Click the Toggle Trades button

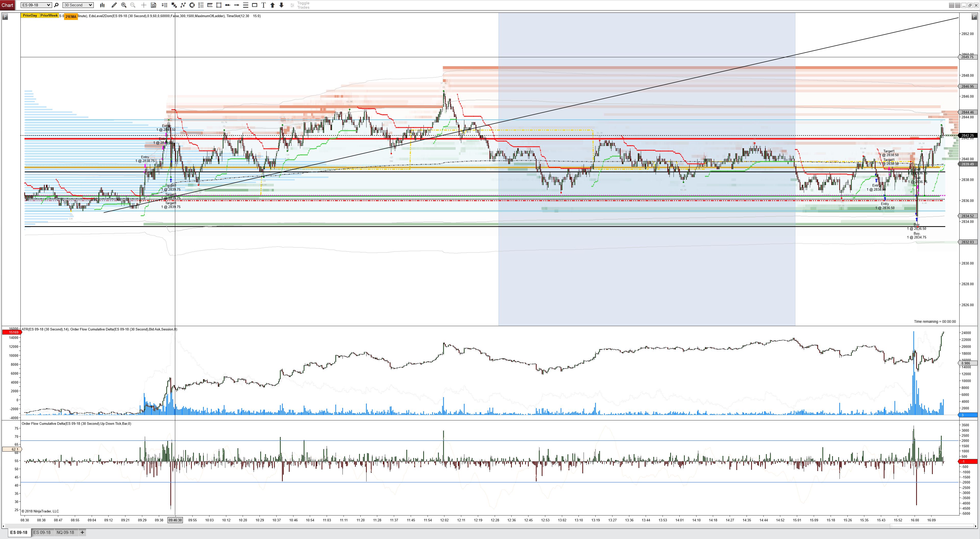(x=300, y=5)
